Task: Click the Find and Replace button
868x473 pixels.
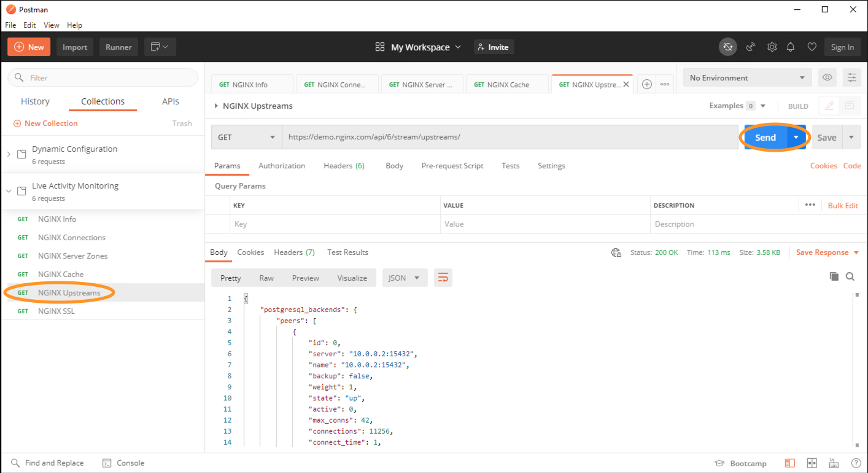Action: (47, 463)
